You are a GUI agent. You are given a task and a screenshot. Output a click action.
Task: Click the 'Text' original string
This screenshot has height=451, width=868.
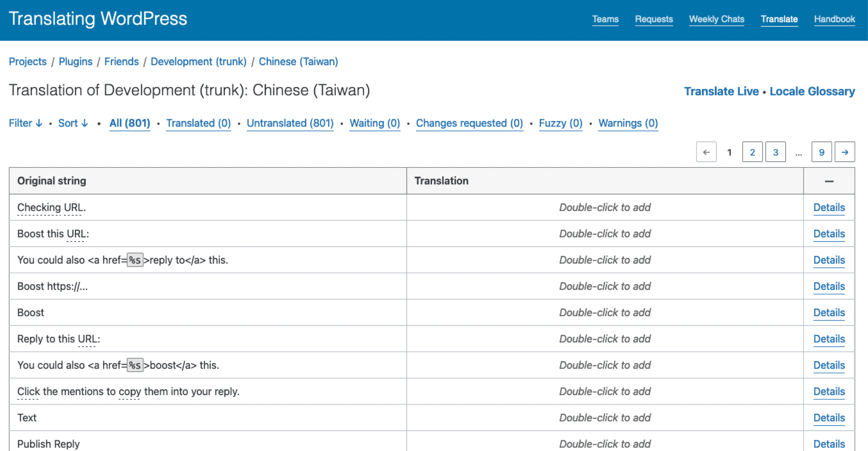[x=27, y=418]
